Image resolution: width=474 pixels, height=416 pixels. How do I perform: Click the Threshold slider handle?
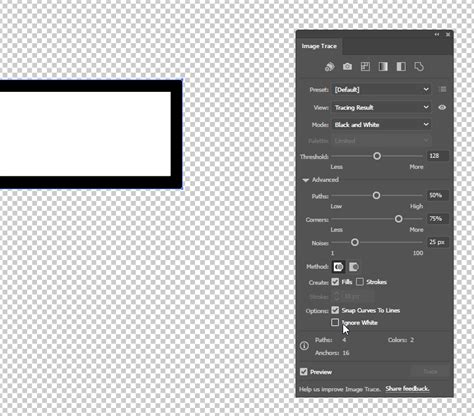(x=377, y=156)
